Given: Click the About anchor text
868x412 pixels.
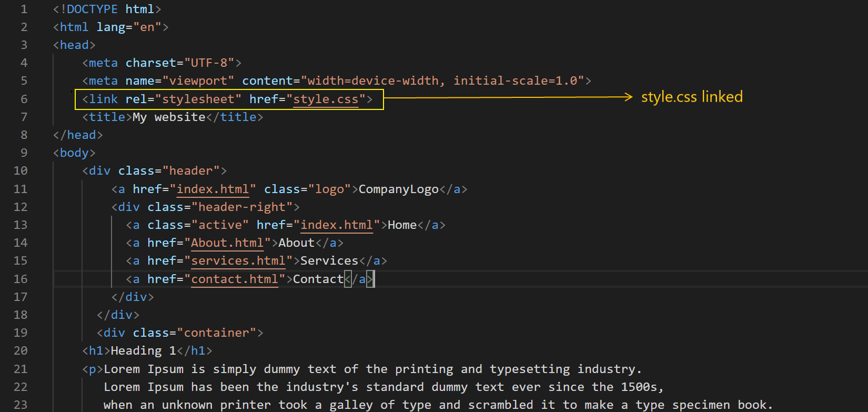Looking at the screenshot, I should [x=297, y=243].
